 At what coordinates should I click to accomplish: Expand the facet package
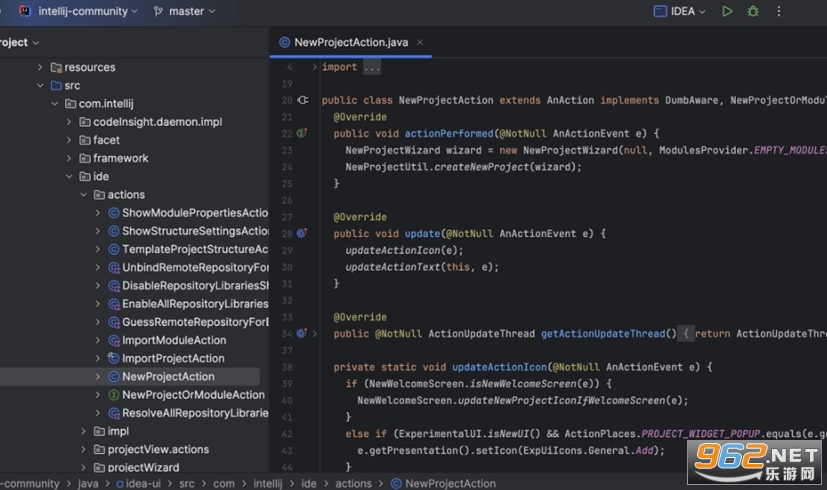tap(69, 140)
